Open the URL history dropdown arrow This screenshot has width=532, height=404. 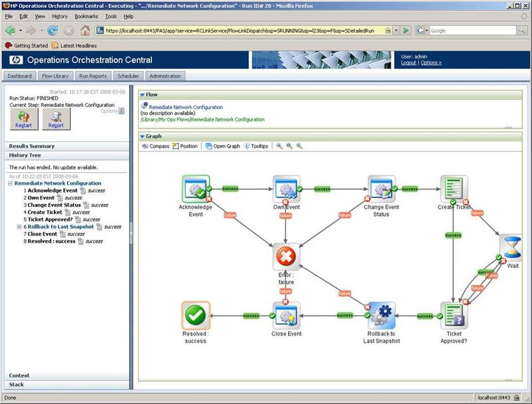(x=396, y=31)
